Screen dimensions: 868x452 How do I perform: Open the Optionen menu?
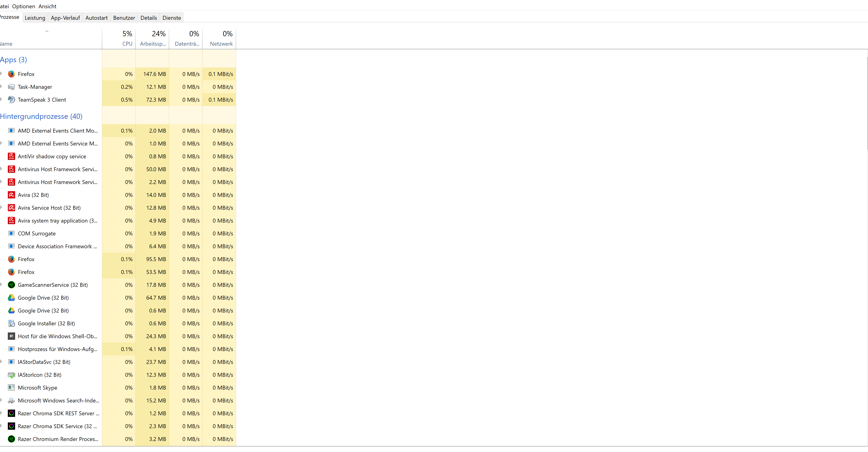pos(23,6)
